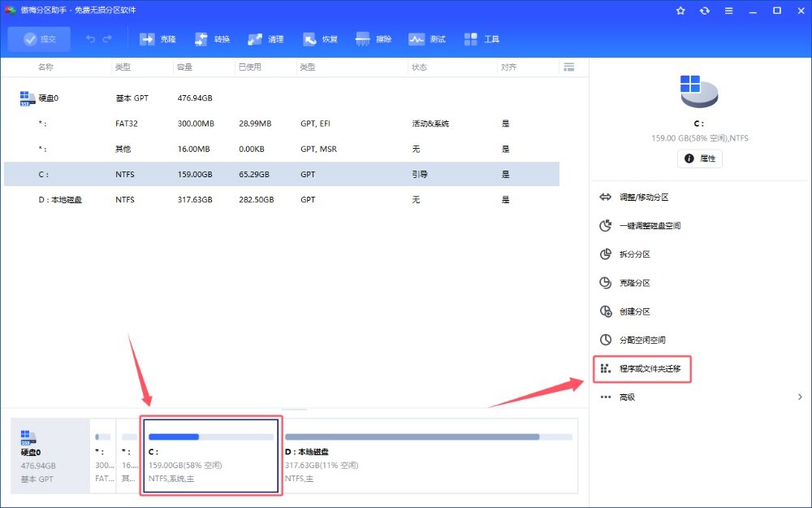Click the clone partition icon
Viewport: 812px width, 508px height.
(606, 283)
